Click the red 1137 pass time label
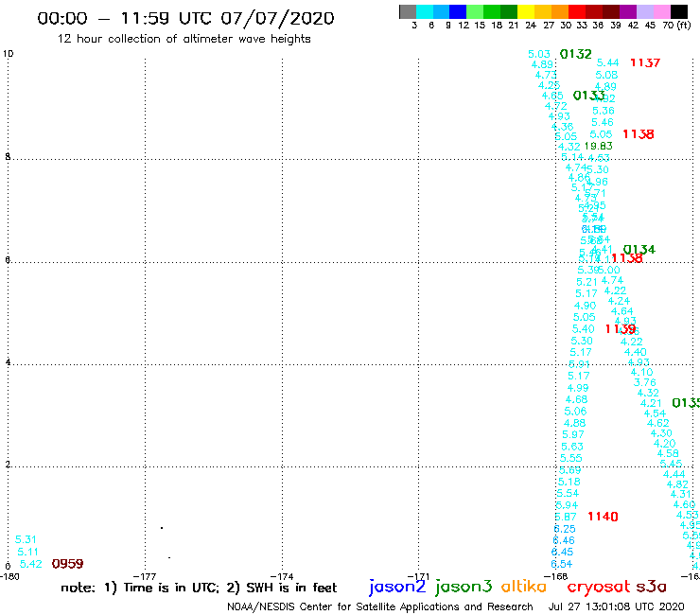 tap(644, 63)
